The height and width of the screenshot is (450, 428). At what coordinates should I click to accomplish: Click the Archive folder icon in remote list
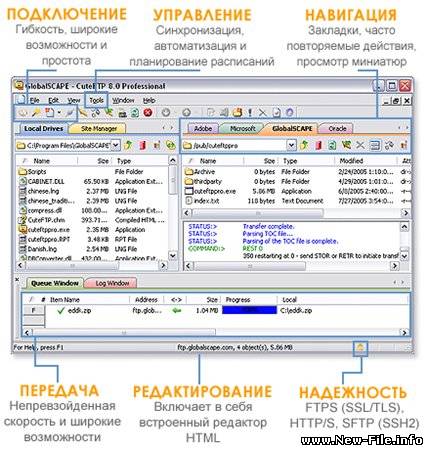pyautogui.click(x=189, y=171)
